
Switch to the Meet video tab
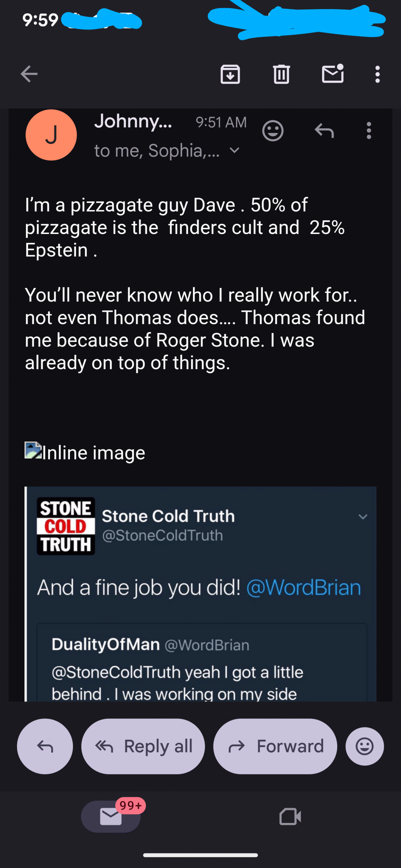pos(290,816)
